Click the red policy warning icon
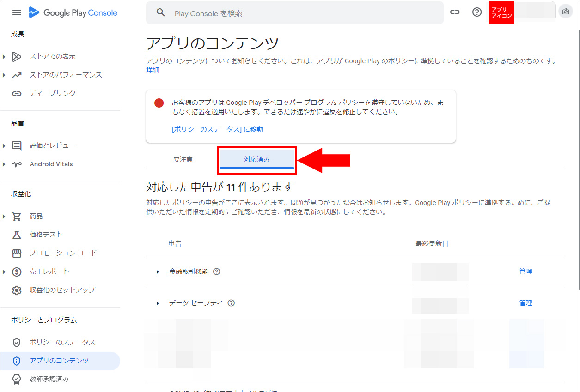580x392 pixels. point(159,103)
